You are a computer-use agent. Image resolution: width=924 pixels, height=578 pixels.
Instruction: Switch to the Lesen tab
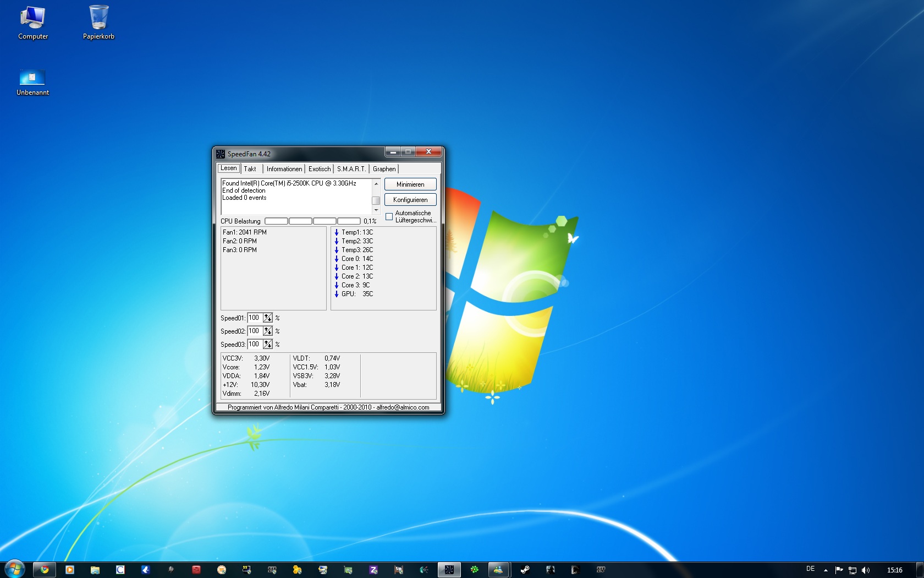229,168
